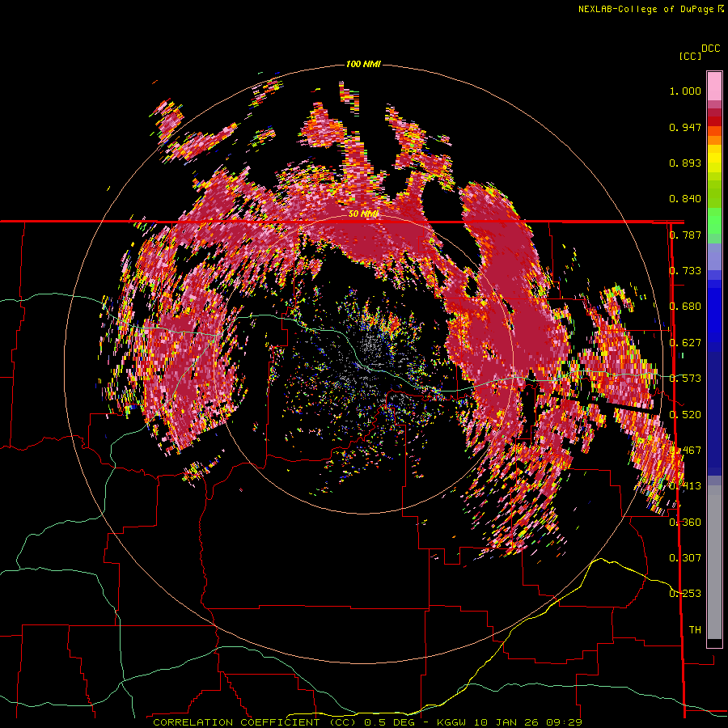Screen dimensions: 728x728
Task: Click the 100 NMI range ring label
Action: pyautogui.click(x=363, y=64)
